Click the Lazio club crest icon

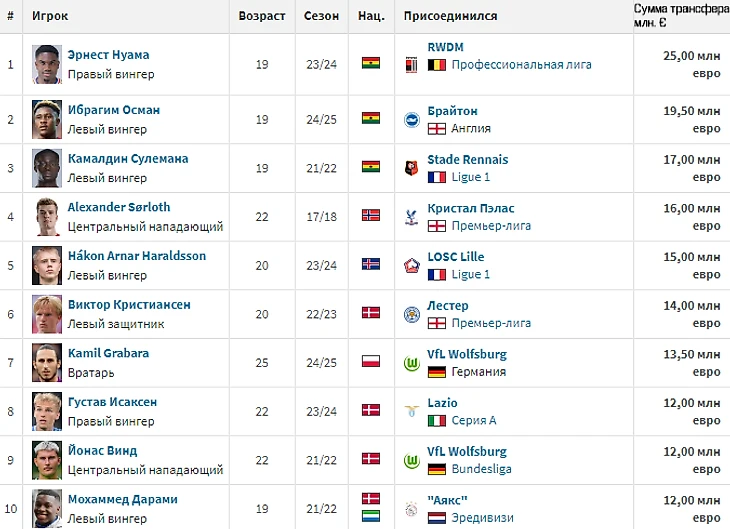pos(410,411)
